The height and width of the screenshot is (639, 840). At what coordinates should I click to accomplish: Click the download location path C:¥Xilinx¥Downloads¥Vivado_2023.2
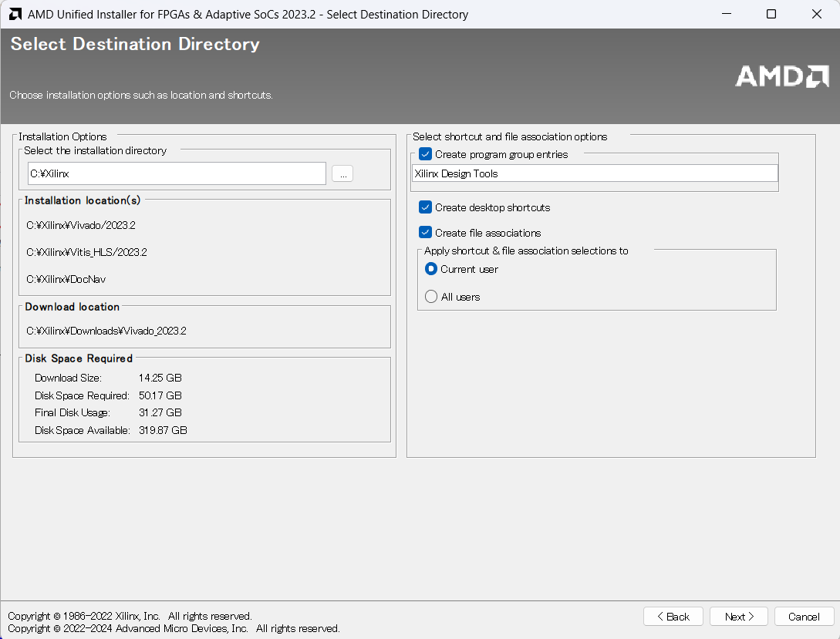pos(106,331)
